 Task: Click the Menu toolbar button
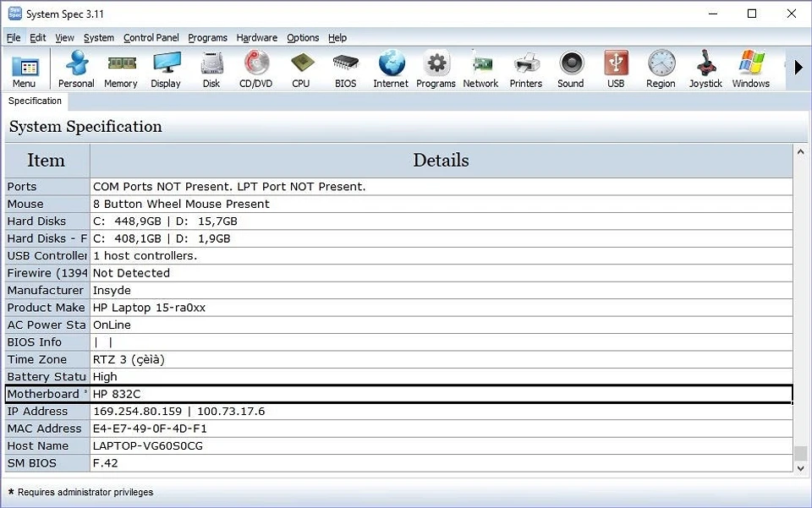[25, 68]
